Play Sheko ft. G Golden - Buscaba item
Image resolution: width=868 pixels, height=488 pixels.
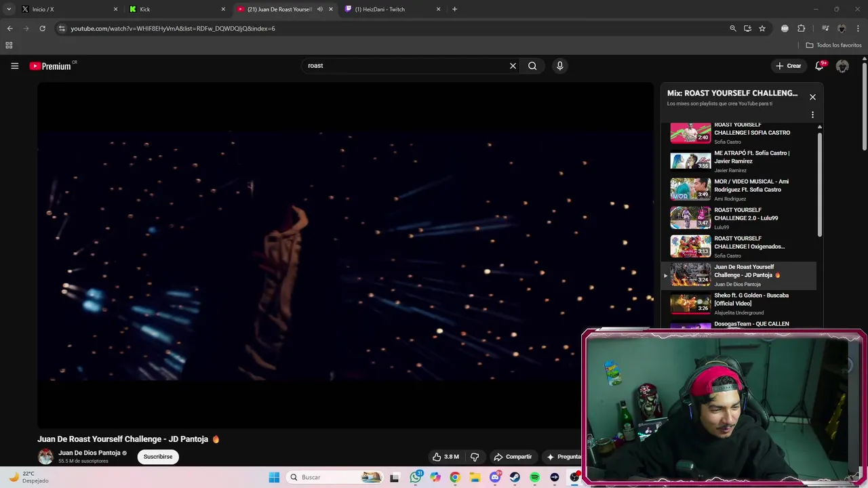coord(739,304)
